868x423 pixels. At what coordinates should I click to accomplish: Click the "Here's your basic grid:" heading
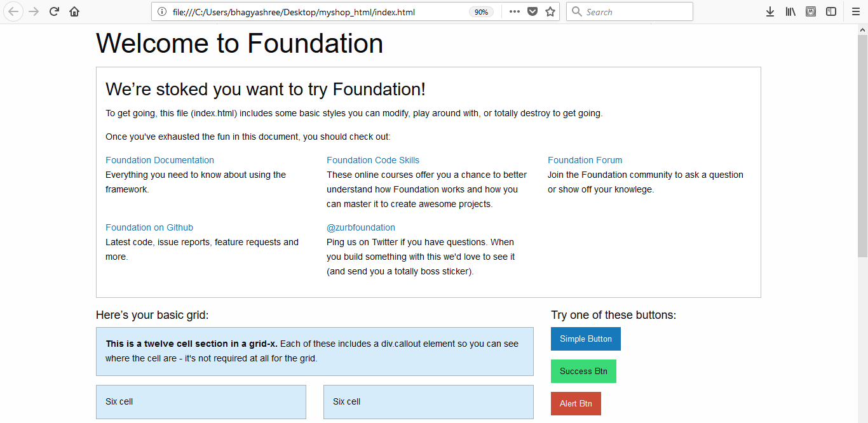click(x=152, y=315)
